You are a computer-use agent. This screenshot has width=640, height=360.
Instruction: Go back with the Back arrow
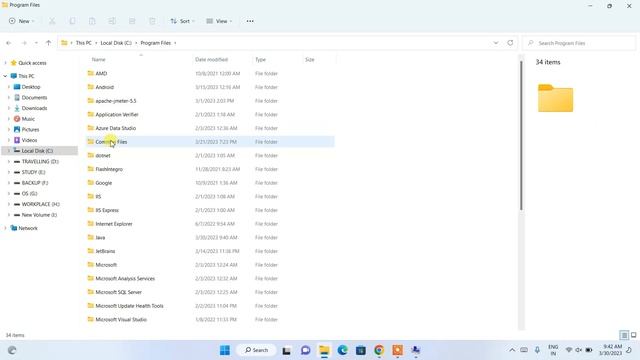tap(9, 43)
